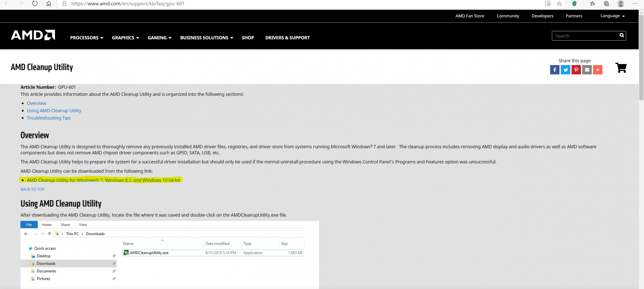
Task: Go to the Community page
Action: (508, 16)
